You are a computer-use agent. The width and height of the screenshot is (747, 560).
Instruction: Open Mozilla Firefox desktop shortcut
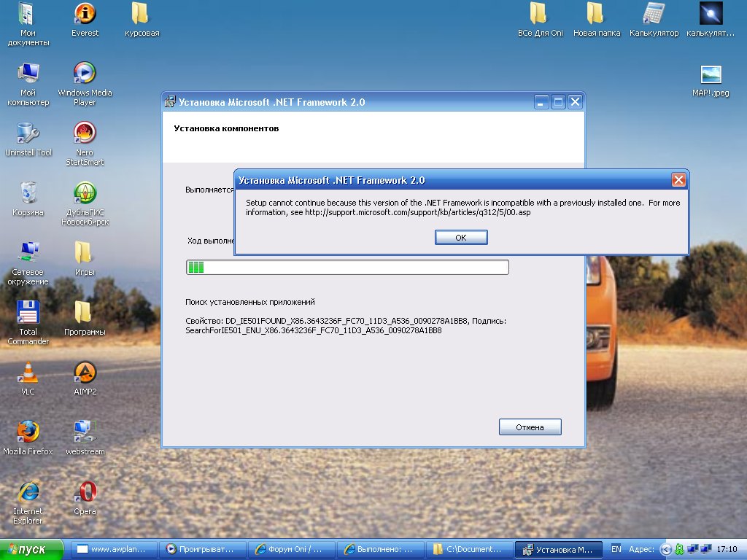tap(28, 433)
